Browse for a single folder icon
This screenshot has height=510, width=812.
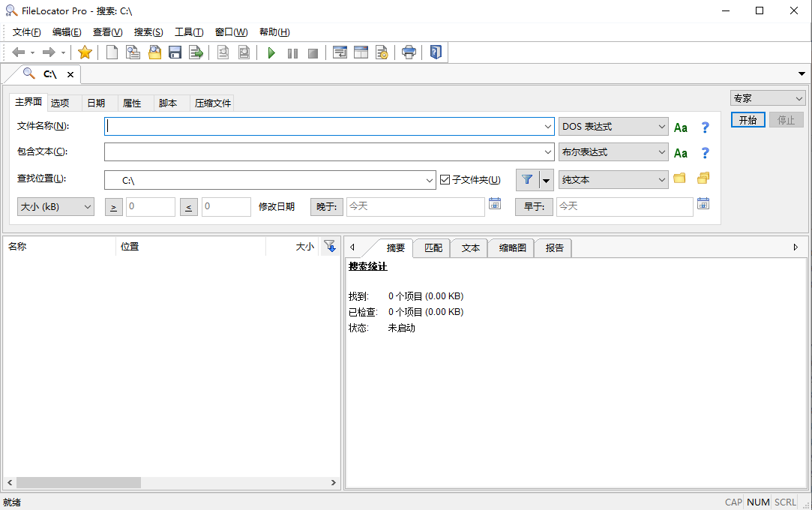(x=679, y=178)
